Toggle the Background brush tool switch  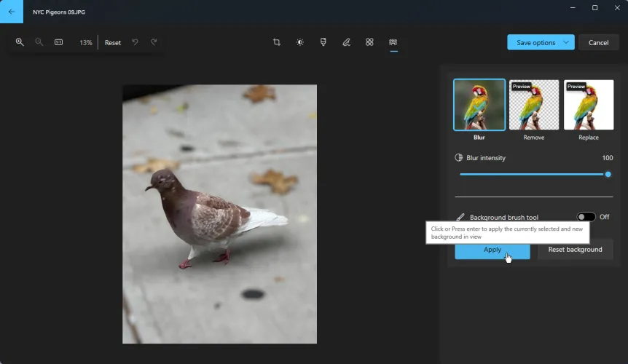pos(586,217)
